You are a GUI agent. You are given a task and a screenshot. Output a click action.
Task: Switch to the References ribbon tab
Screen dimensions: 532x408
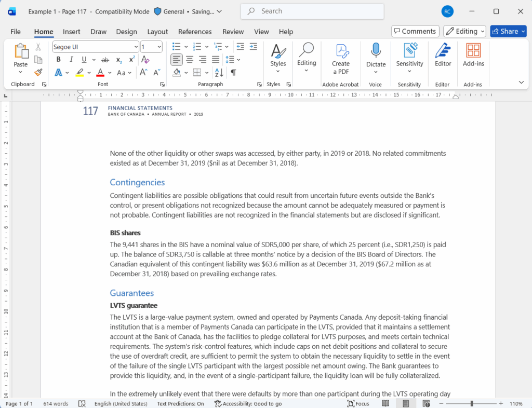[x=194, y=32]
